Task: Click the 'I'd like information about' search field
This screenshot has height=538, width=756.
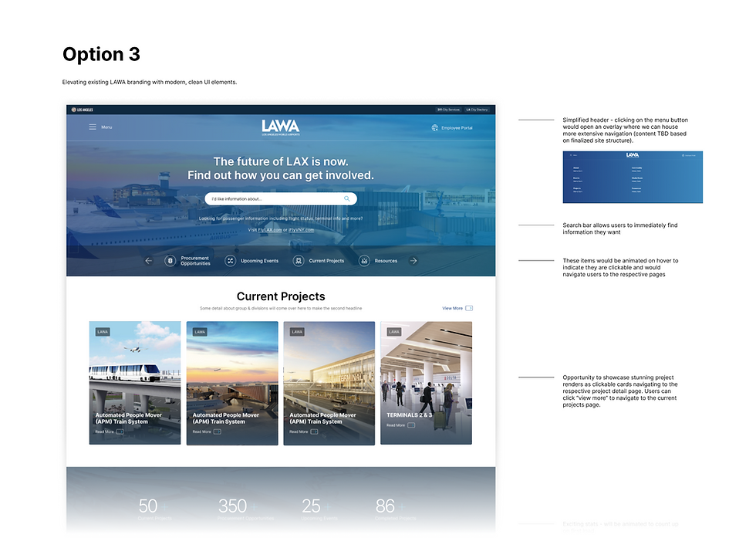Action: [x=281, y=199]
